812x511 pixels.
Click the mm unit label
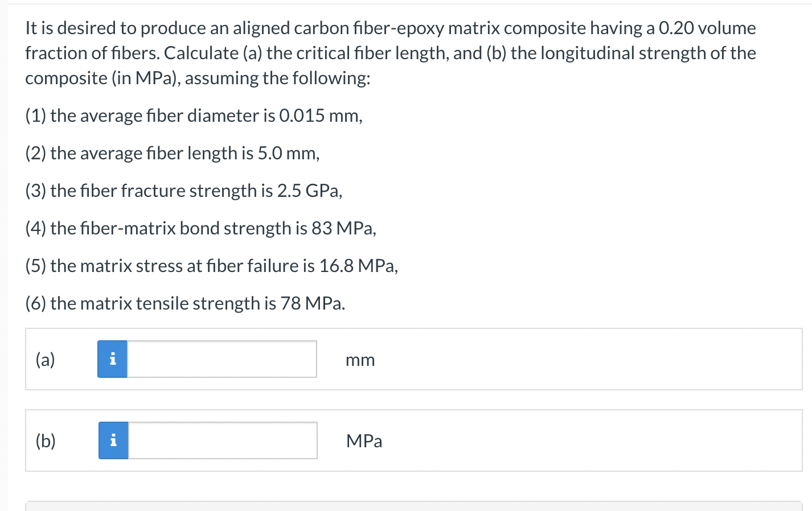click(360, 360)
